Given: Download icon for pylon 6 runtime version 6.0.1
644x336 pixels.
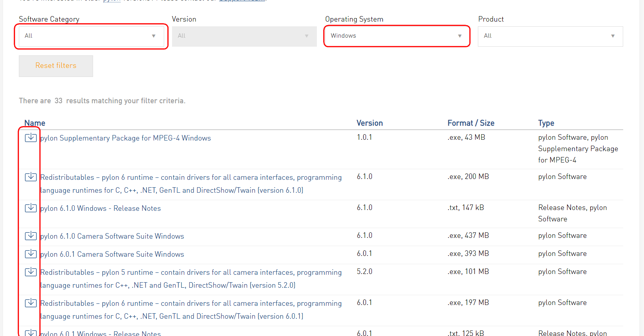Looking at the screenshot, I should [31, 303].
